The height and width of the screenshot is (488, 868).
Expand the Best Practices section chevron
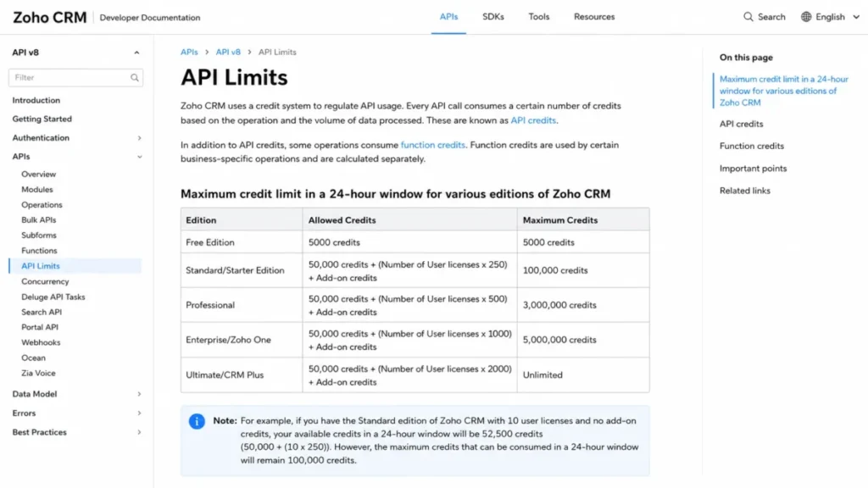(x=140, y=432)
